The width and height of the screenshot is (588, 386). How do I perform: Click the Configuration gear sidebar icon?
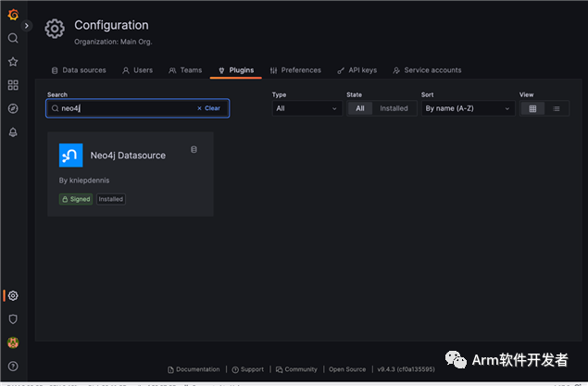[x=13, y=295]
